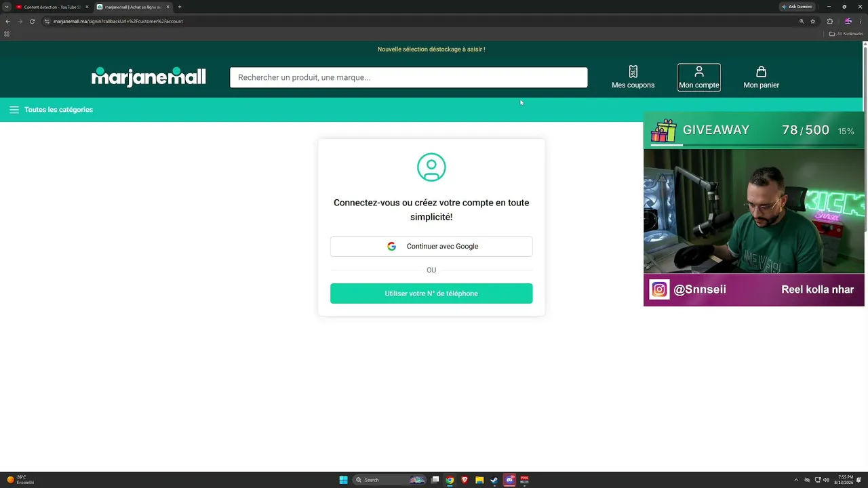
Task: Open Voicemeeter from taskbar
Action: point(524,480)
